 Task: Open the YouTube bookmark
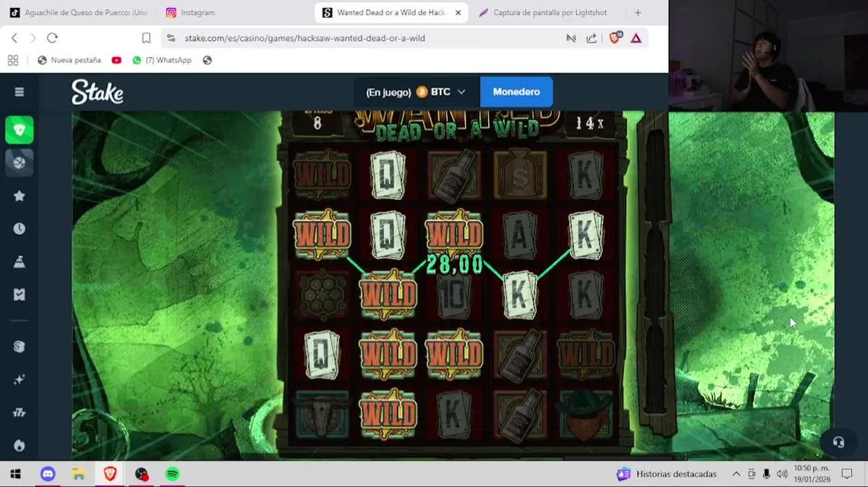(x=116, y=60)
